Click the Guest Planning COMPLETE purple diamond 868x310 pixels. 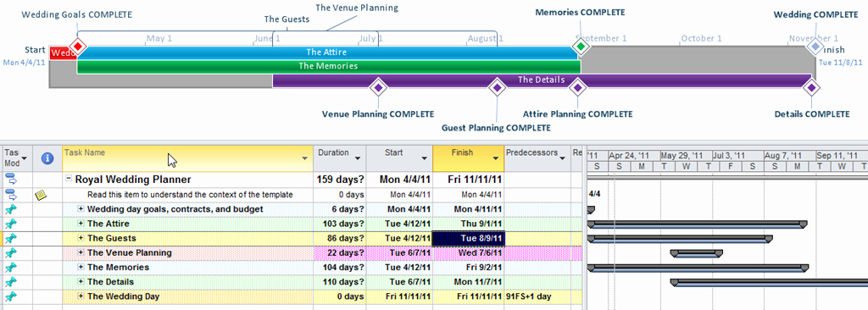(497, 87)
